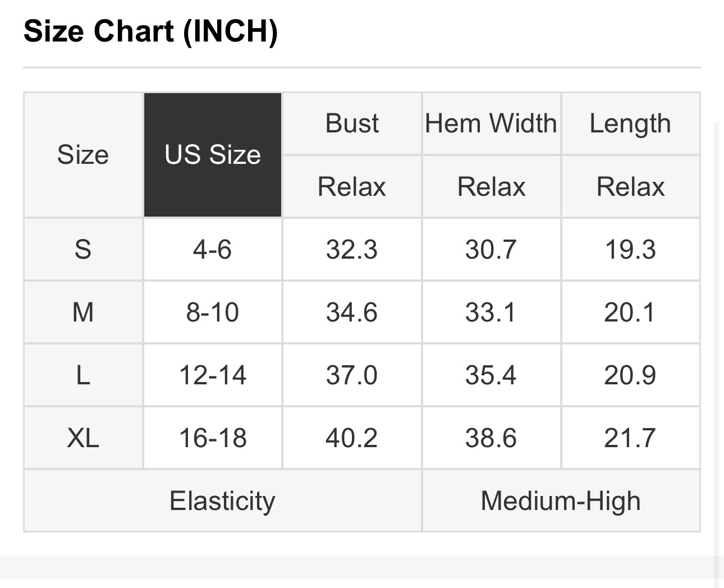Viewport: 724px width, 588px height.
Task: Select the Hem Width column header
Action: 491,123
